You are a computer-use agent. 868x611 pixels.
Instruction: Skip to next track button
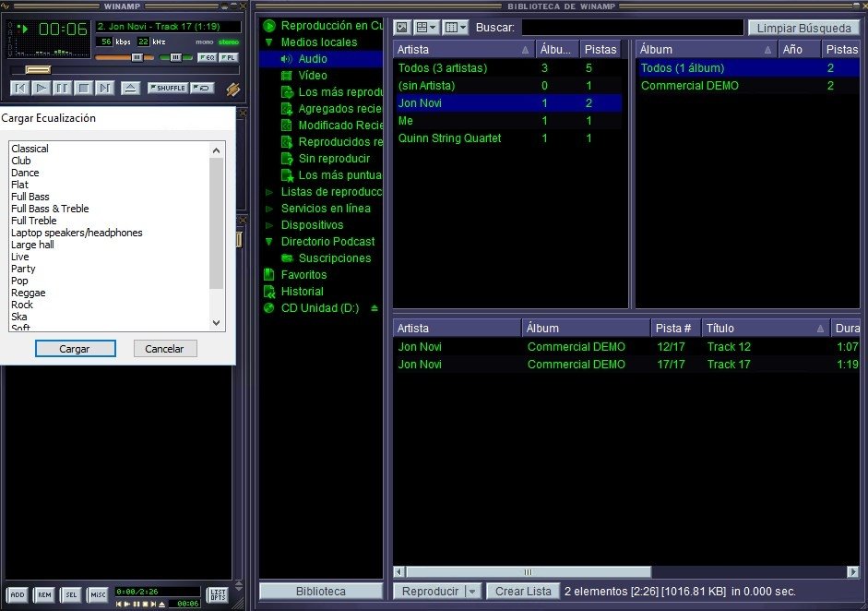(x=104, y=88)
